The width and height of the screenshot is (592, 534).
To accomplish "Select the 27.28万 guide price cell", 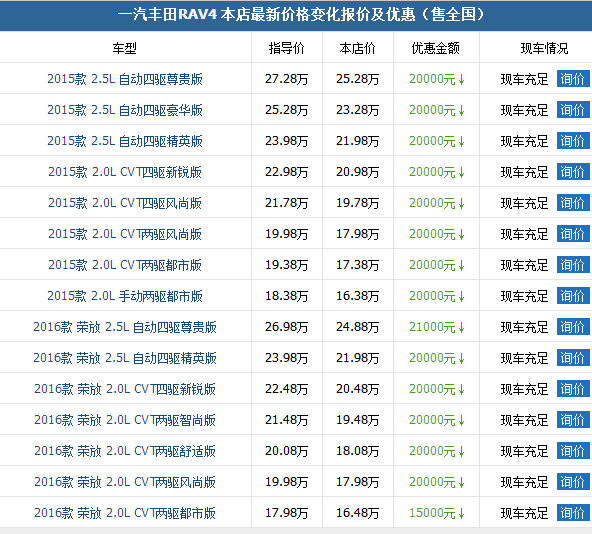I will 287,79.
